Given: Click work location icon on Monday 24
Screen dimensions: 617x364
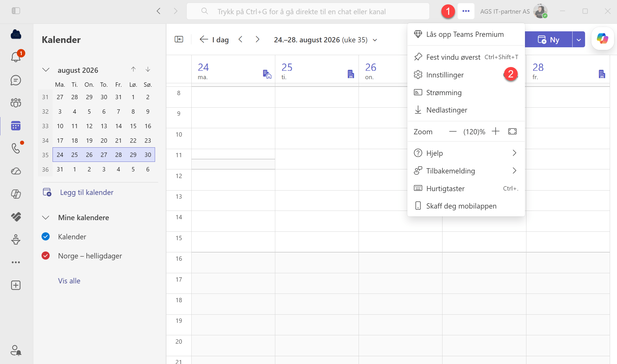Looking at the screenshot, I should pos(267,74).
